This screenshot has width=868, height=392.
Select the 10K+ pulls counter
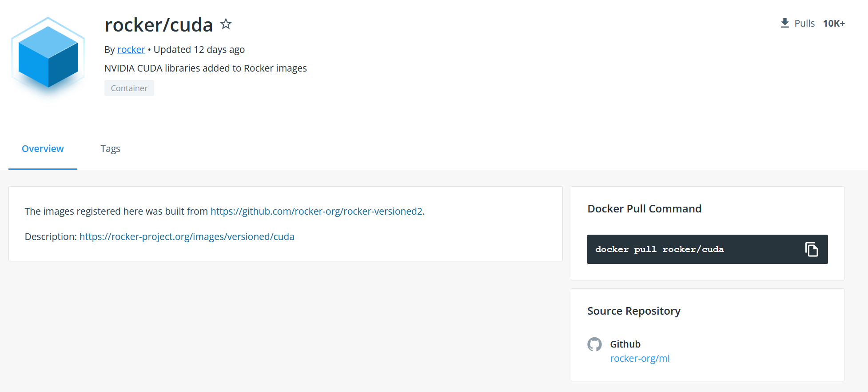pyautogui.click(x=834, y=23)
